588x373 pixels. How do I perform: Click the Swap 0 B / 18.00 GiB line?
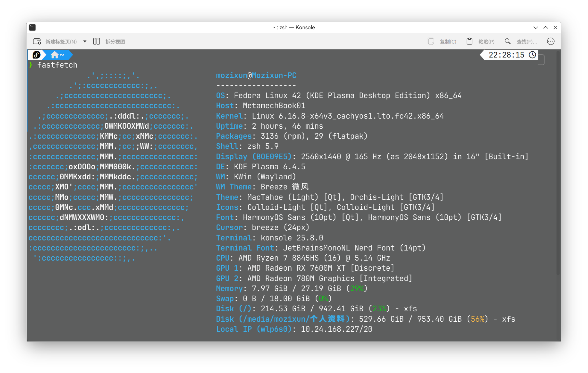[x=274, y=299]
